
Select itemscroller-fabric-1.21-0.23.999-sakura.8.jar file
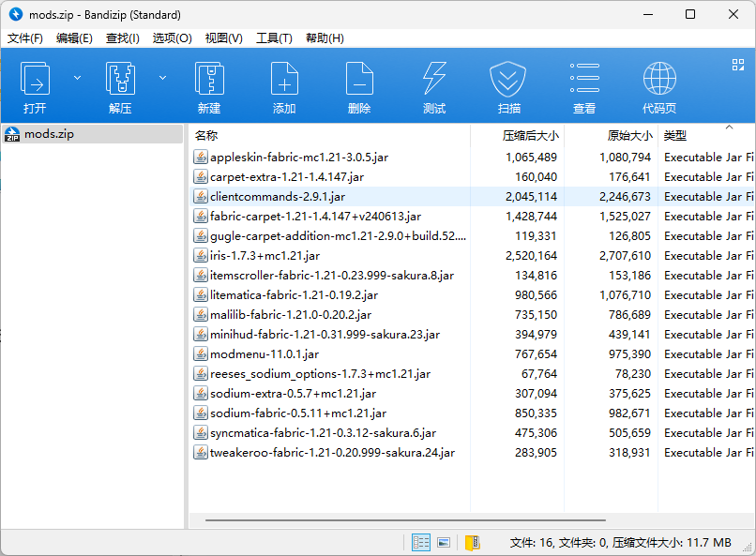coord(332,276)
